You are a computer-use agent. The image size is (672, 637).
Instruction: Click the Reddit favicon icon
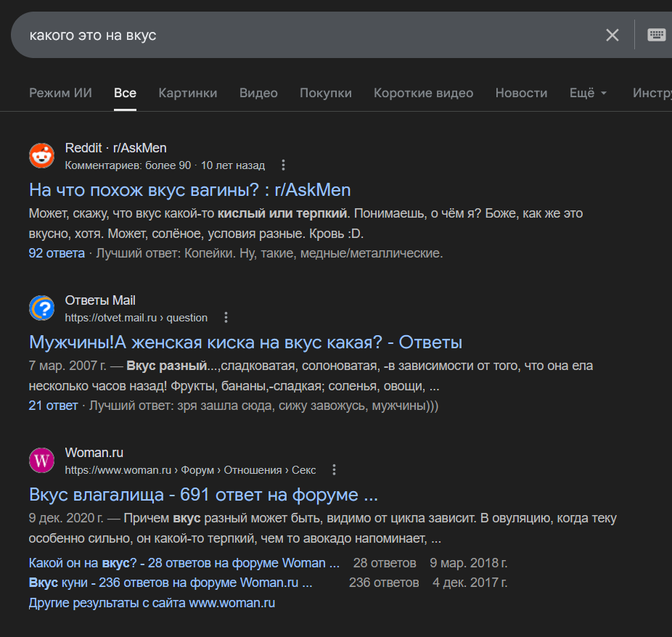point(41,156)
